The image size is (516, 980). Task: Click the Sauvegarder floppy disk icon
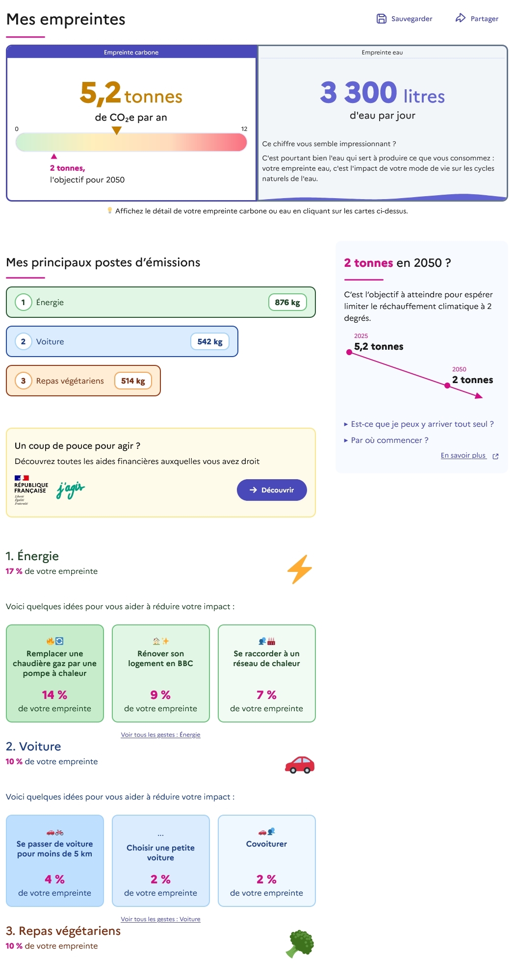[x=381, y=19]
